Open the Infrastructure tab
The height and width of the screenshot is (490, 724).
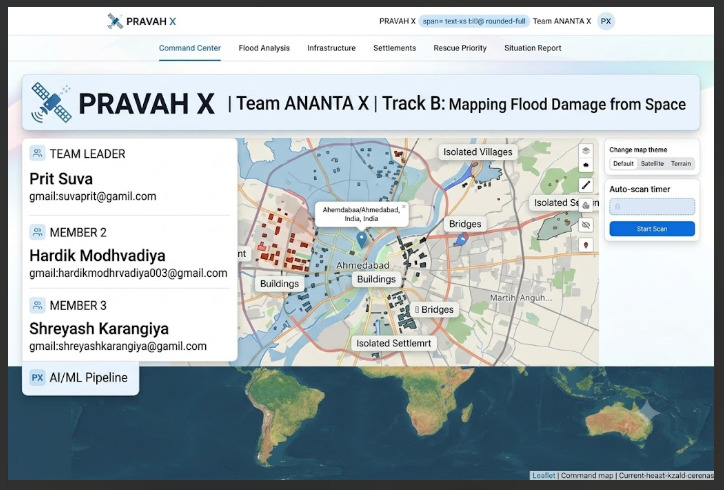pos(332,48)
